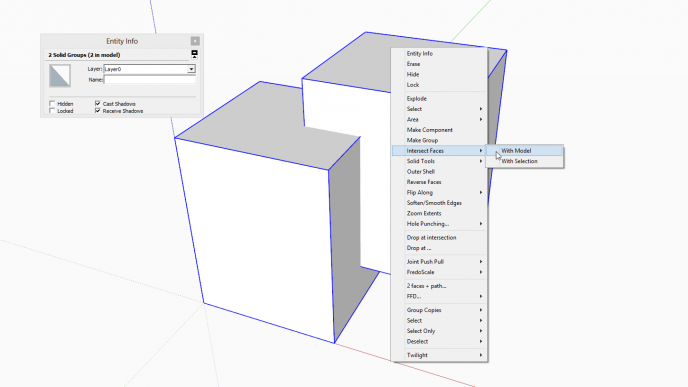
Task: Choose Hide in the context menu
Action: click(x=439, y=75)
